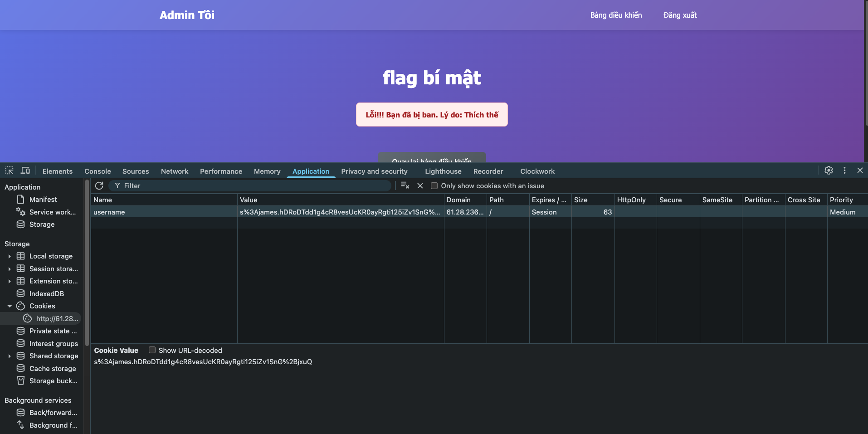The image size is (868, 434).
Task: Clear all cookies icon
Action: [405, 185]
